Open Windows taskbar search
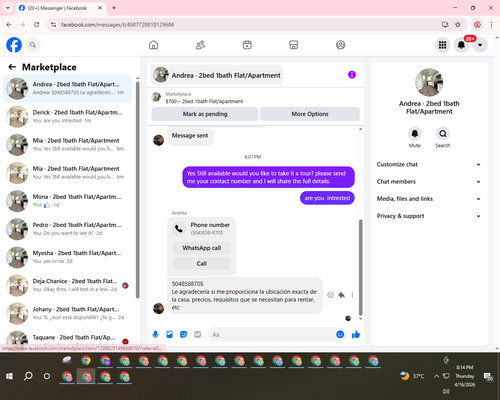Screen dimensions: 500x400 (x=28, y=376)
